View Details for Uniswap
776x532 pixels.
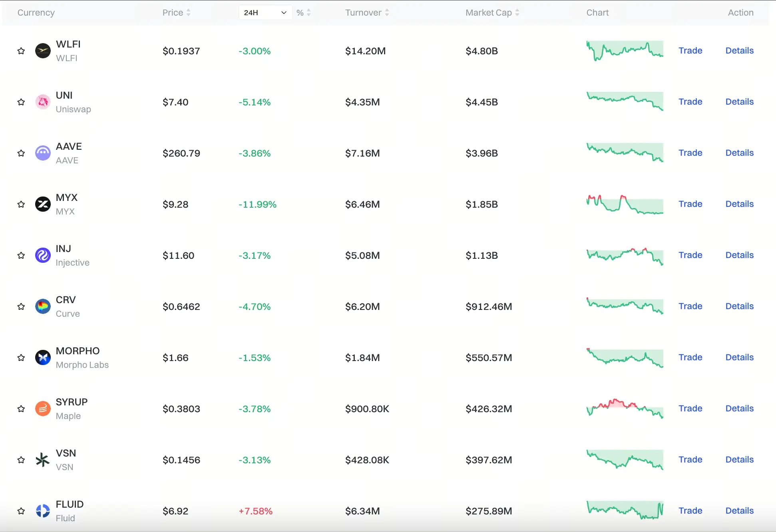click(740, 102)
